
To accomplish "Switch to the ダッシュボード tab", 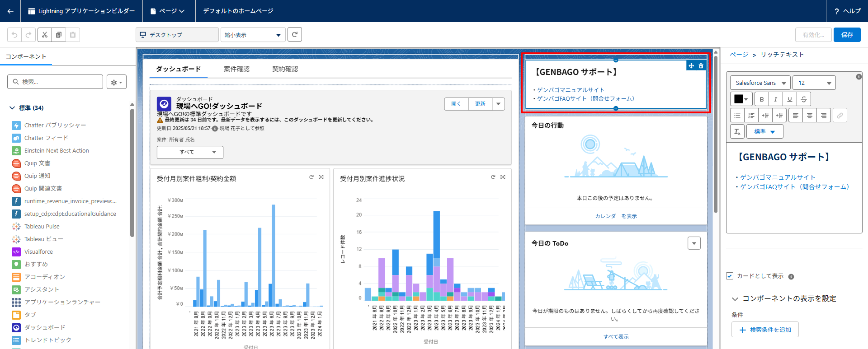I will coord(179,69).
